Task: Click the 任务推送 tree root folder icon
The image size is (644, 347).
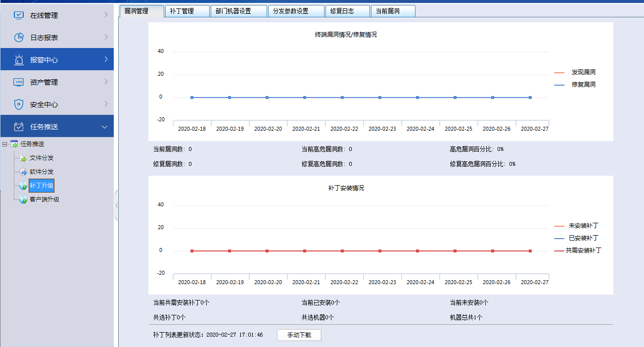Action: tap(14, 144)
